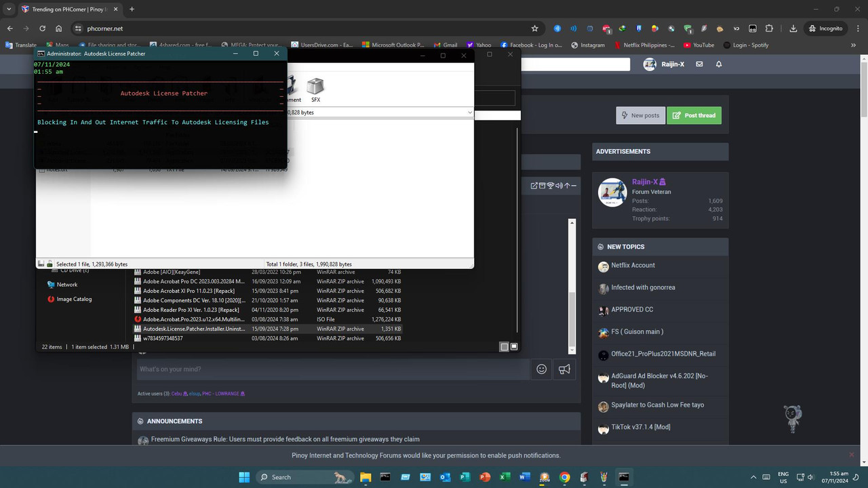Open File Explorer from the taskbar
The image size is (868, 488).
(365, 477)
